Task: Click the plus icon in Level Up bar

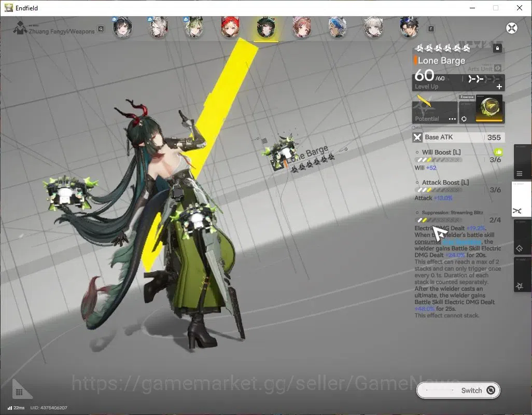Action: (499, 87)
